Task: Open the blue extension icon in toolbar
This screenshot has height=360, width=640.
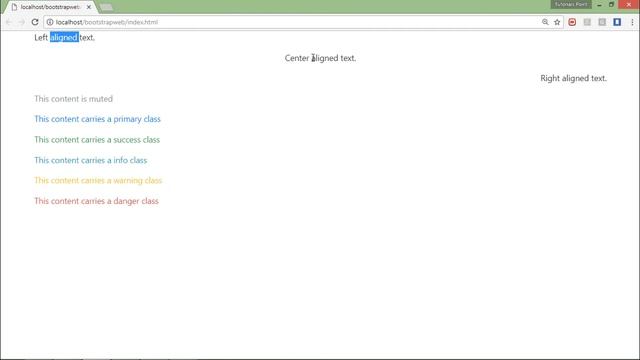Action: 617,22
